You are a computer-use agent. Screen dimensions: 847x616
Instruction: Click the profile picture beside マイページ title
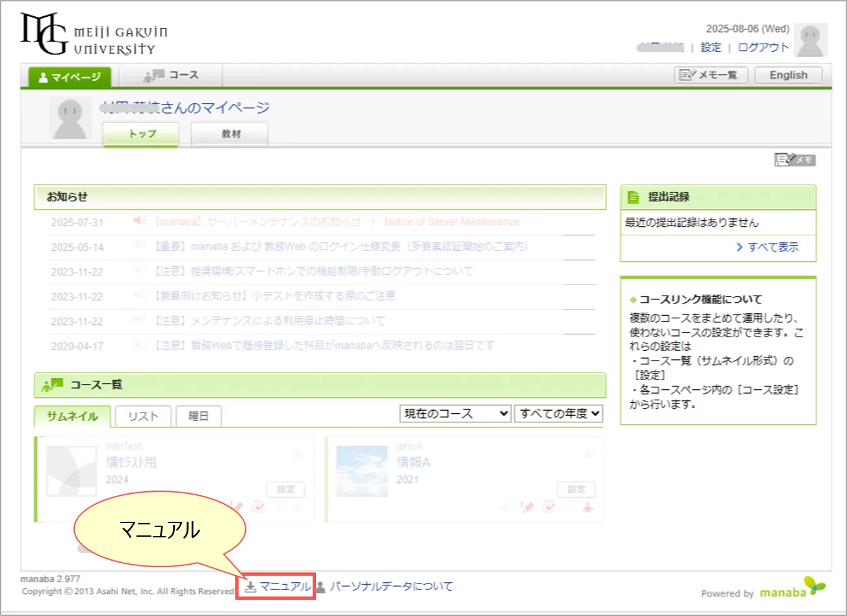[x=69, y=119]
